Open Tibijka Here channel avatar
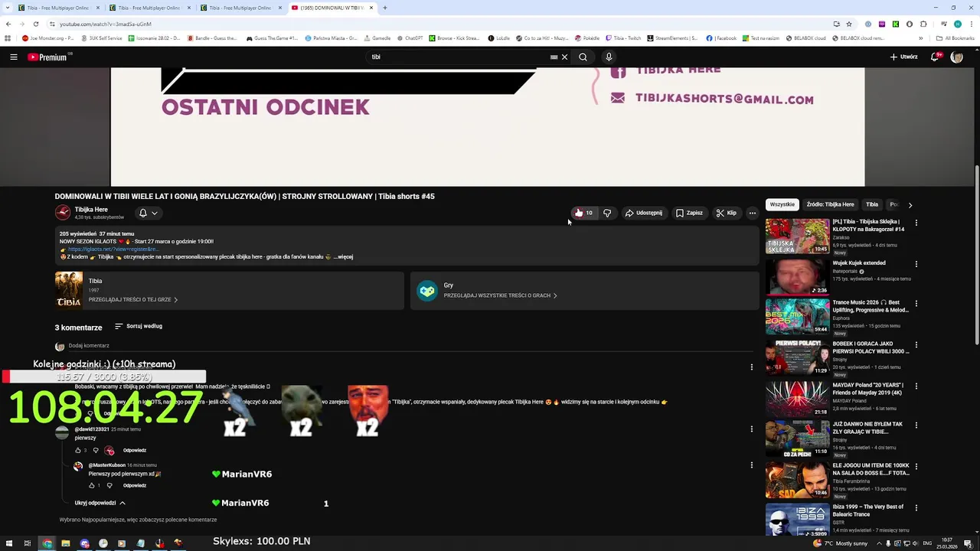Image resolution: width=980 pixels, height=551 pixels. (63, 213)
